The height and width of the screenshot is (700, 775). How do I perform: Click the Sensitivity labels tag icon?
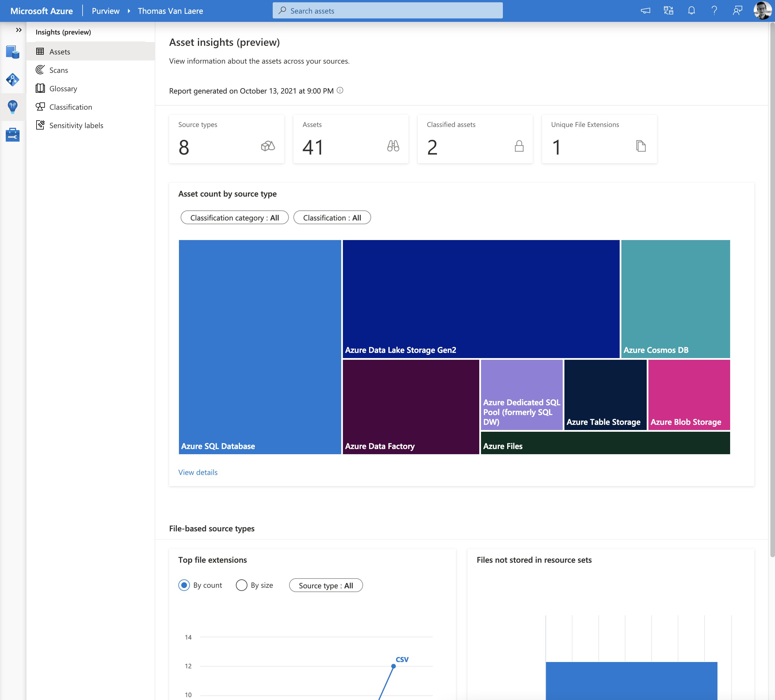tap(40, 125)
